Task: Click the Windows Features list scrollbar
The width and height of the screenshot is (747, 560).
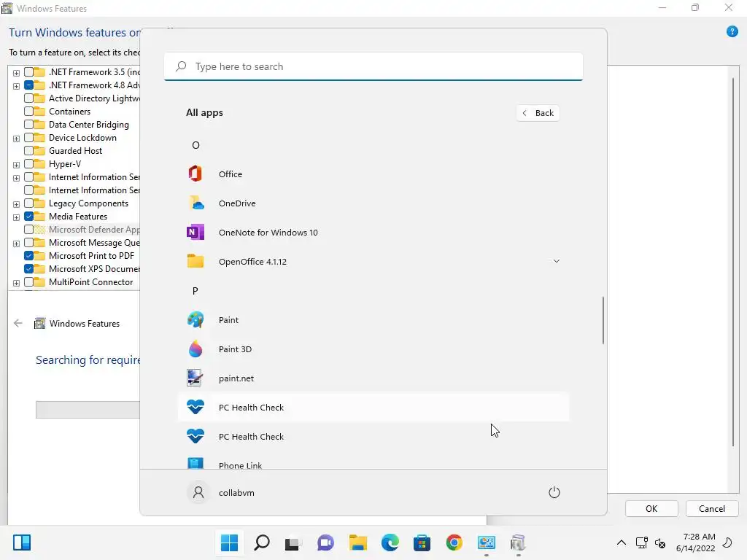Action: (x=733, y=262)
